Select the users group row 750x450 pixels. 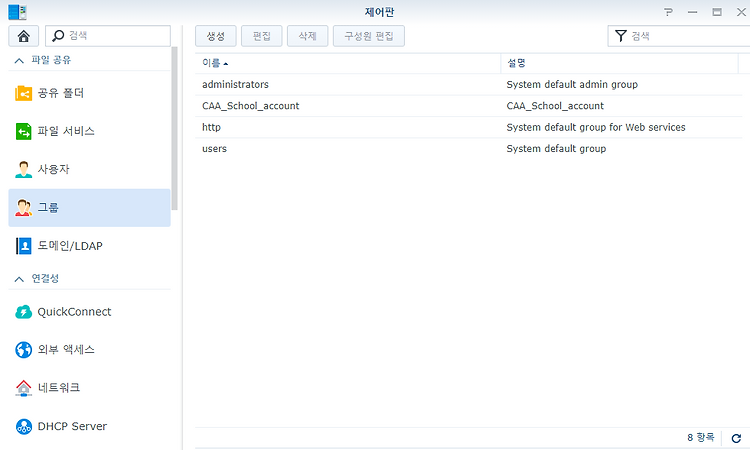click(x=469, y=149)
